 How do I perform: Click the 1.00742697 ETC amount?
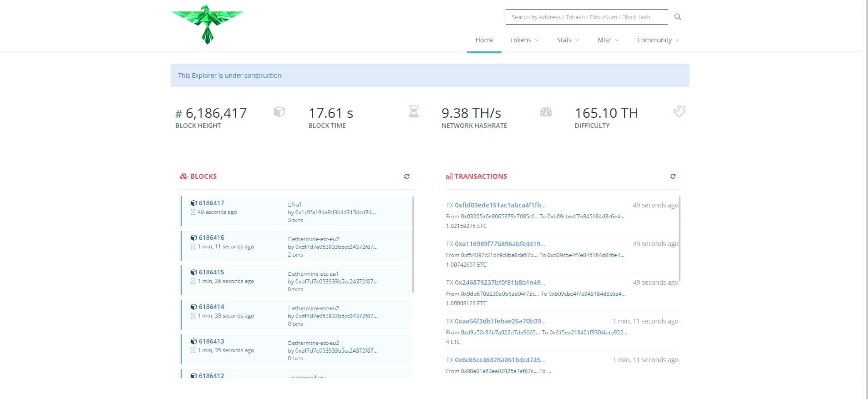pos(466,265)
